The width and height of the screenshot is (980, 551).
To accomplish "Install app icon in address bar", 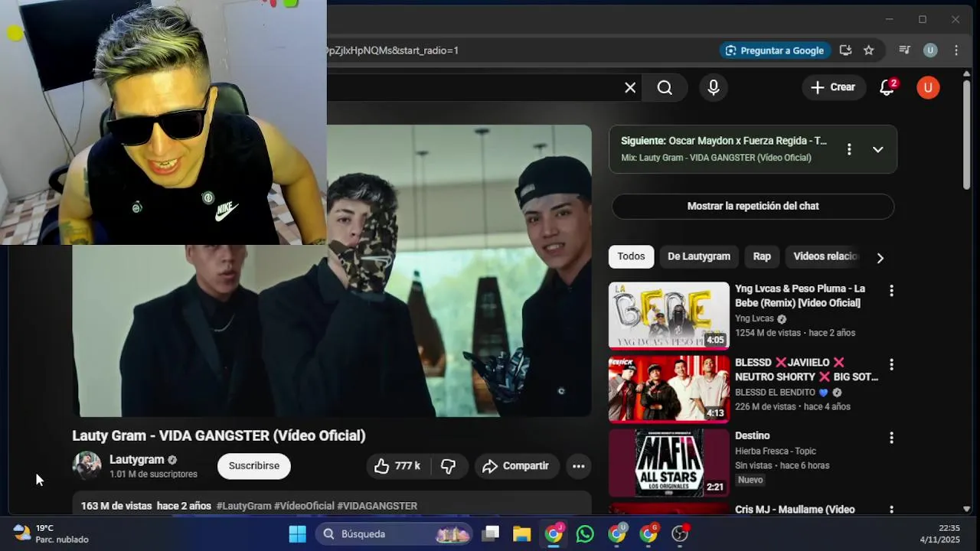I will [x=845, y=51].
